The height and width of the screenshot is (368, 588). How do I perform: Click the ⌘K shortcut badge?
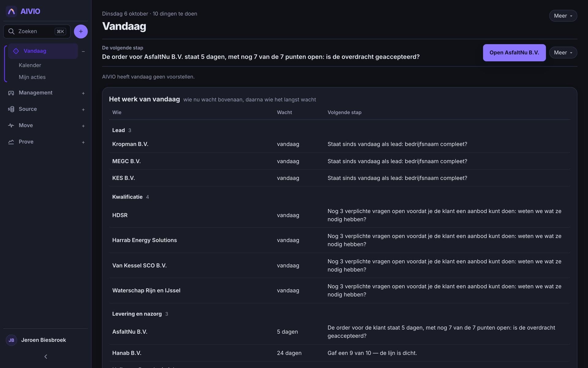60,31
